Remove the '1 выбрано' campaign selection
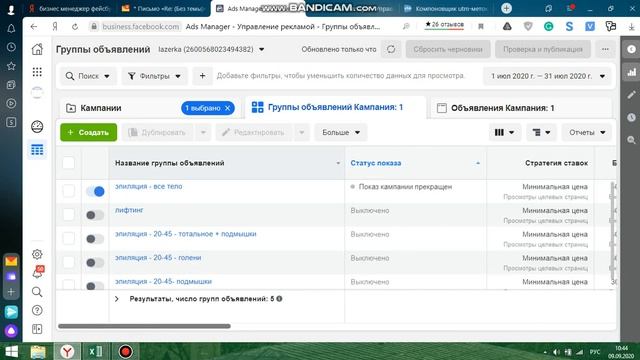This screenshot has width=640, height=360. click(x=227, y=108)
